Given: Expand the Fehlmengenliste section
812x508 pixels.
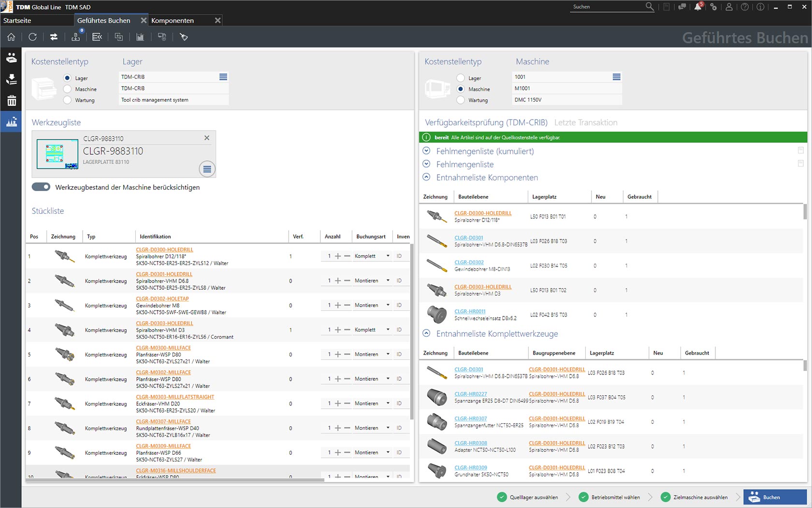Looking at the screenshot, I should 426,164.
